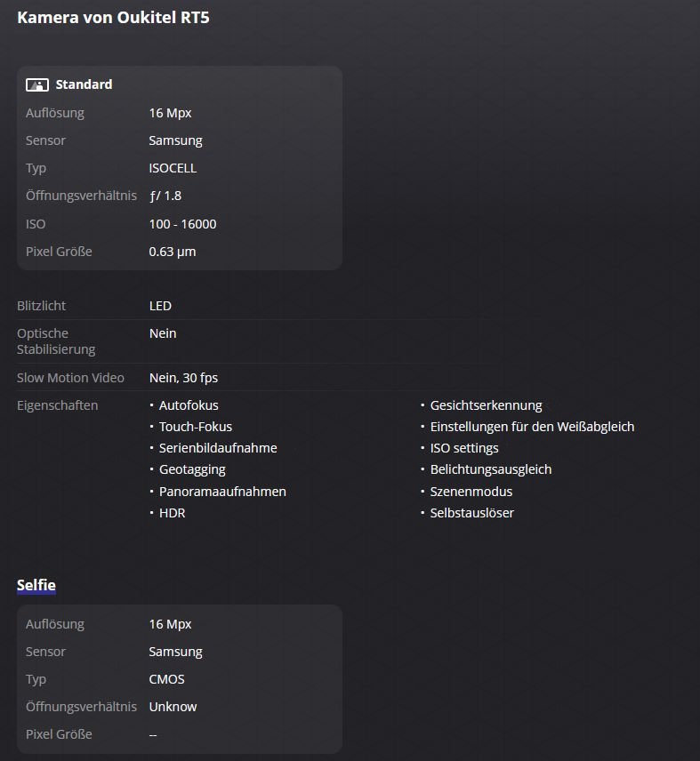
Task: Select the 'Szenenmodus' feature item
Action: click(x=471, y=492)
